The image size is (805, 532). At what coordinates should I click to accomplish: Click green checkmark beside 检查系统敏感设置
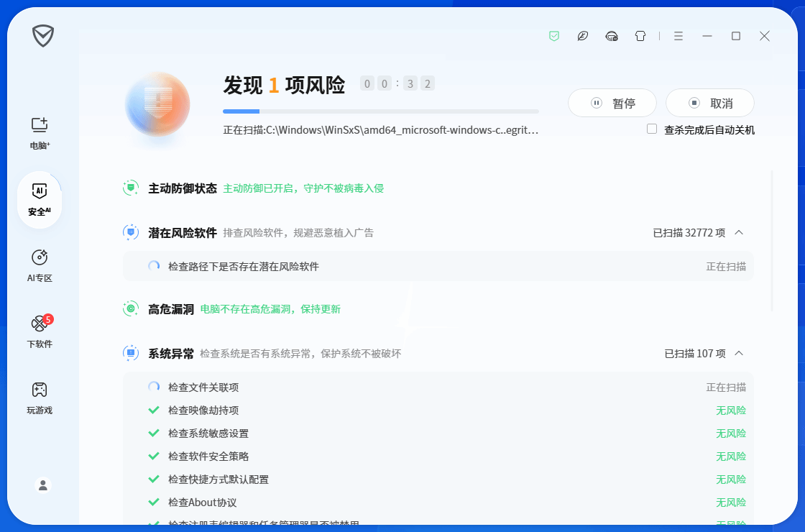pos(154,433)
